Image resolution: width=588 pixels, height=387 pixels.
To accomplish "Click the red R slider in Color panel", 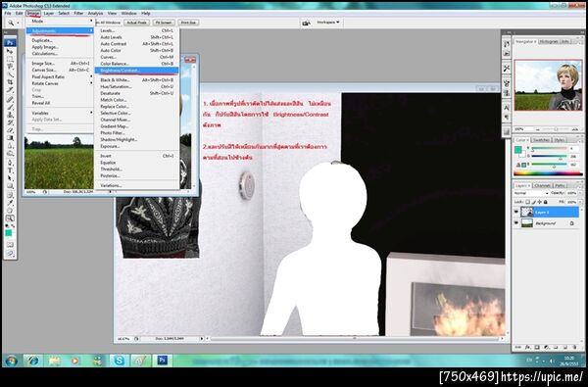I will 549,149.
